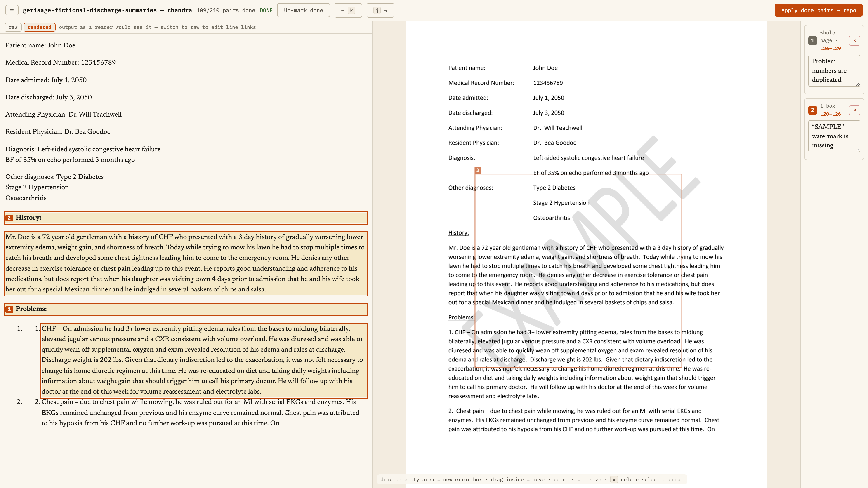Viewport: 868px width, 488px height.
Task: Click "Patient name: John Doe" in left panel
Action: pos(40,45)
